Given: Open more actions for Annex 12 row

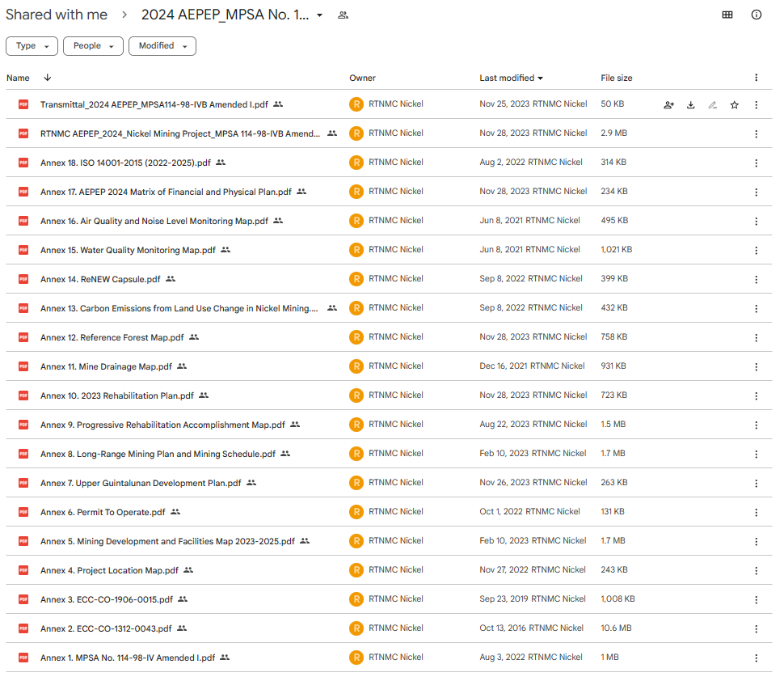Looking at the screenshot, I should click(756, 338).
